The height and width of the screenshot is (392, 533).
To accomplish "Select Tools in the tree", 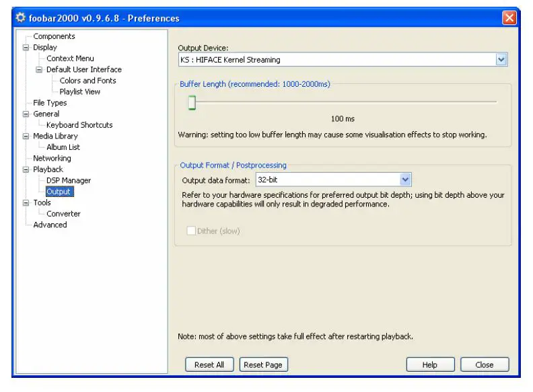I will [x=42, y=203].
